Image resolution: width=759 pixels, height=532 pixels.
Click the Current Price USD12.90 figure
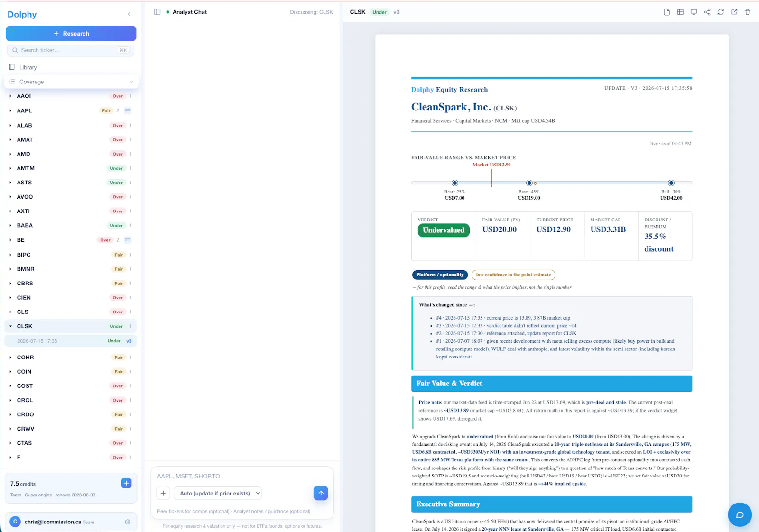554,229
